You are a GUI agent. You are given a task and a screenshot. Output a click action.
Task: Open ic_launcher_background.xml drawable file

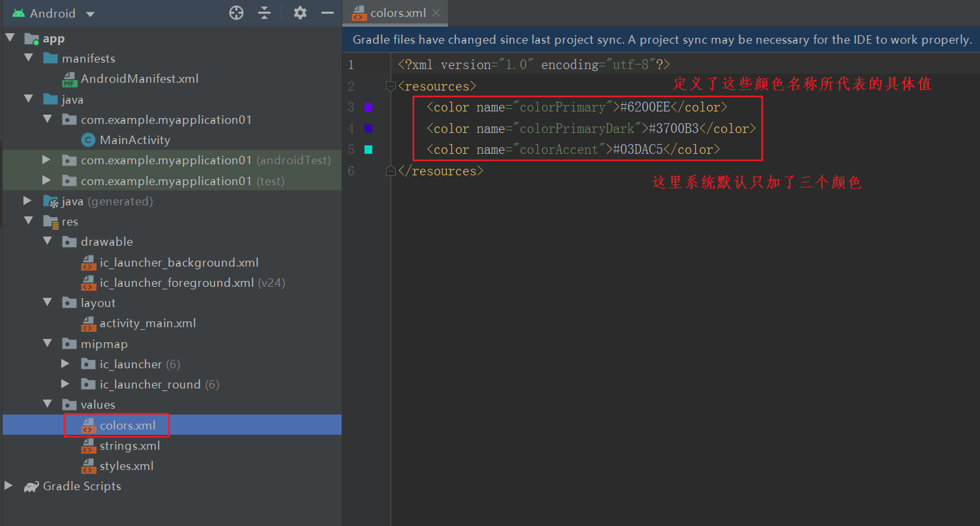[x=179, y=263]
